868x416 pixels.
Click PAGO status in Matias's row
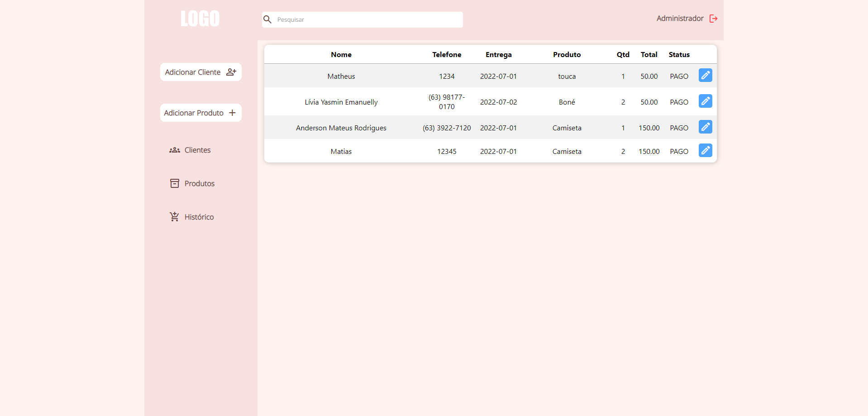point(679,151)
